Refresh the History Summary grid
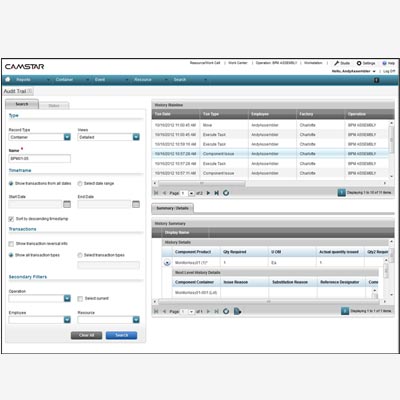 pyautogui.click(x=226, y=311)
